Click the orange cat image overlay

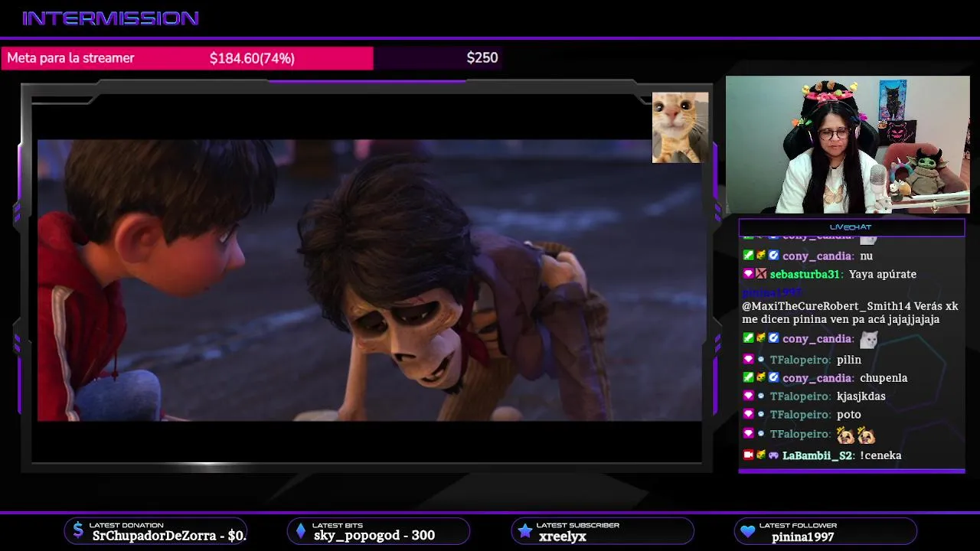click(x=680, y=128)
